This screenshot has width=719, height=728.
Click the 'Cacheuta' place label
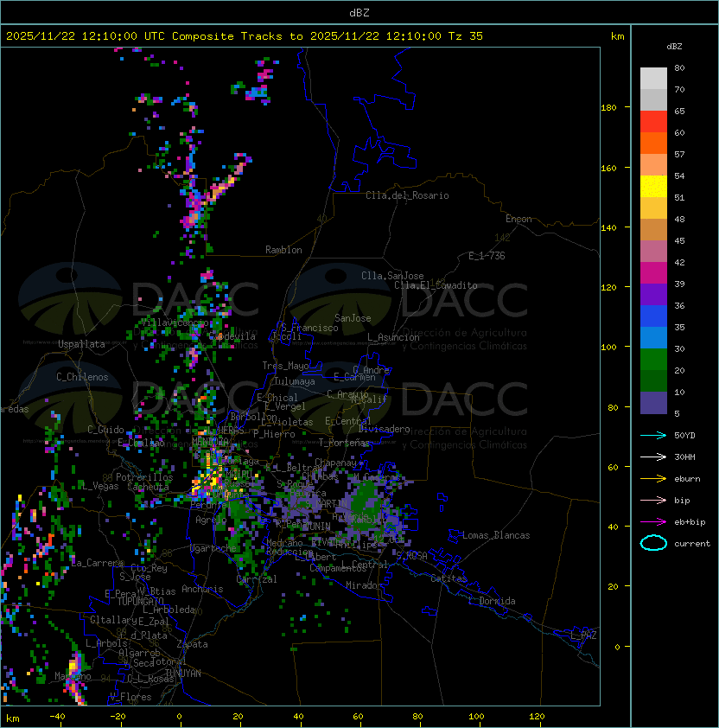(x=148, y=487)
